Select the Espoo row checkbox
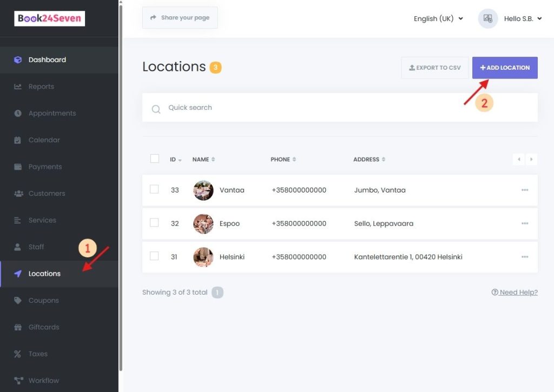Viewport: 554px width, 392px height. coord(155,223)
